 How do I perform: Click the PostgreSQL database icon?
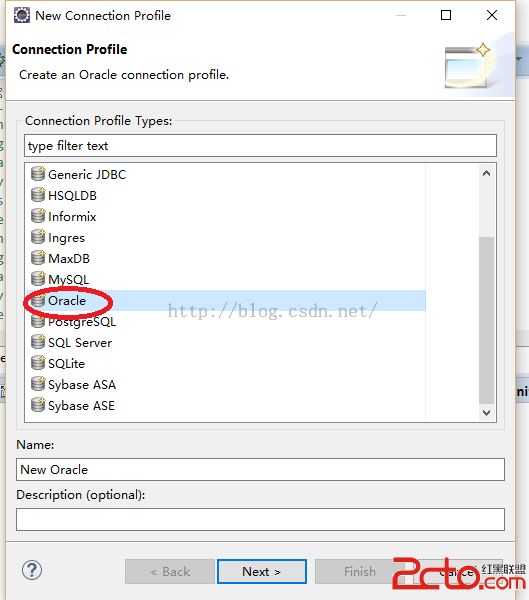(x=38, y=321)
